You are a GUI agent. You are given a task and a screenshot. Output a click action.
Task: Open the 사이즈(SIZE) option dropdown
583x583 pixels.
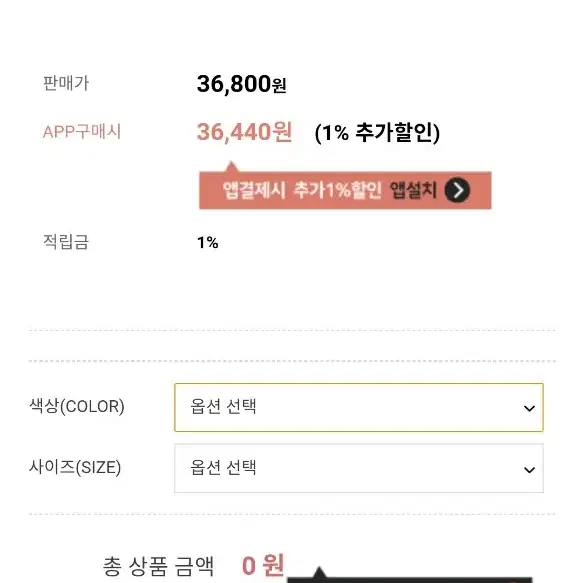(x=359, y=468)
